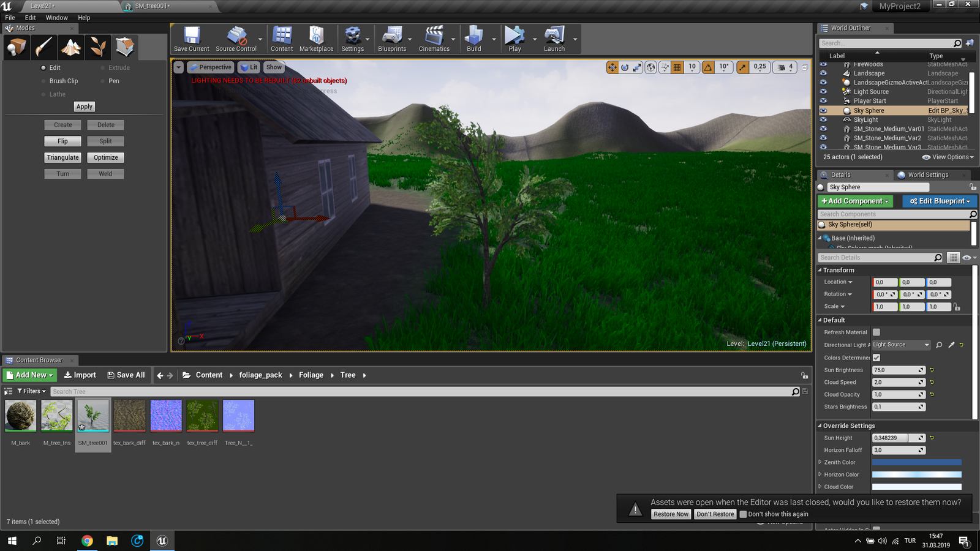This screenshot has height=551, width=980.
Task: Expand the Zenith Color property
Action: point(820,462)
